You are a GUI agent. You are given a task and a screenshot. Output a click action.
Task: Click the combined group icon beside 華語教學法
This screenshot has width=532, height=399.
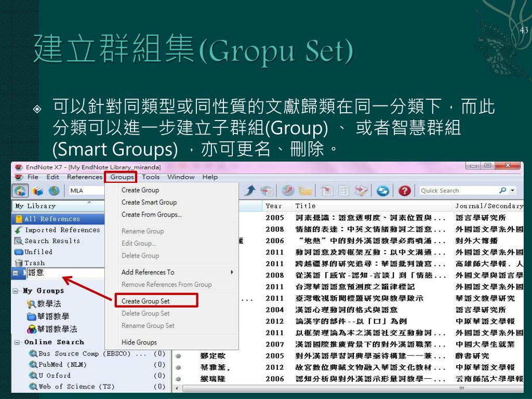click(x=32, y=329)
